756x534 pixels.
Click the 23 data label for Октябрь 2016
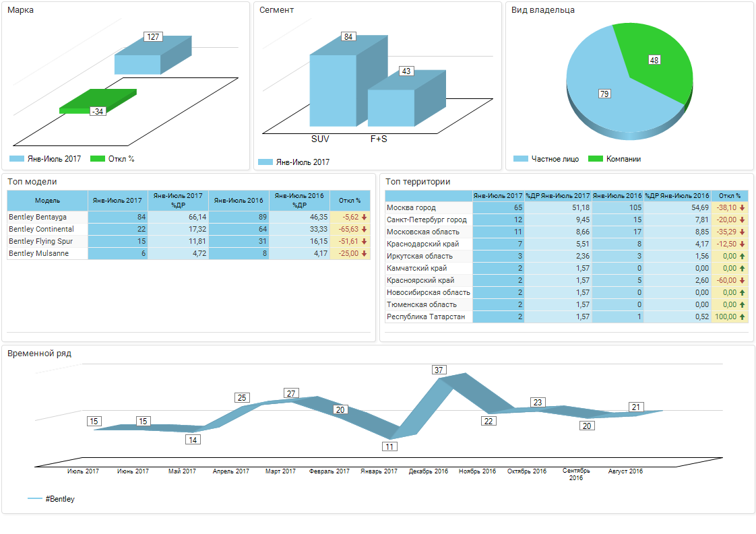(x=538, y=402)
